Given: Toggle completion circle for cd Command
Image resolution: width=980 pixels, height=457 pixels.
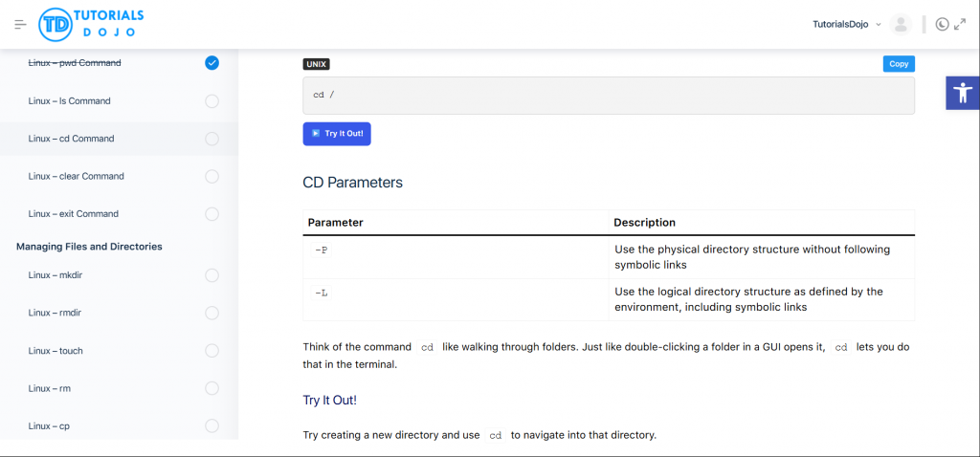Looking at the screenshot, I should pyautogui.click(x=212, y=139).
